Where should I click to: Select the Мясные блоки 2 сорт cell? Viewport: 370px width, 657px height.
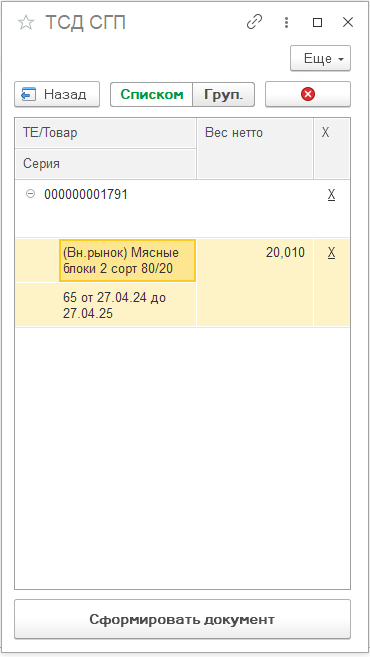point(127,260)
